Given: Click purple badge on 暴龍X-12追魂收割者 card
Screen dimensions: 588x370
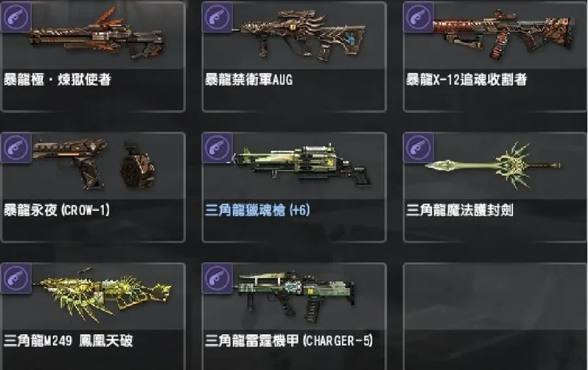Looking at the screenshot, I should pos(418,17).
